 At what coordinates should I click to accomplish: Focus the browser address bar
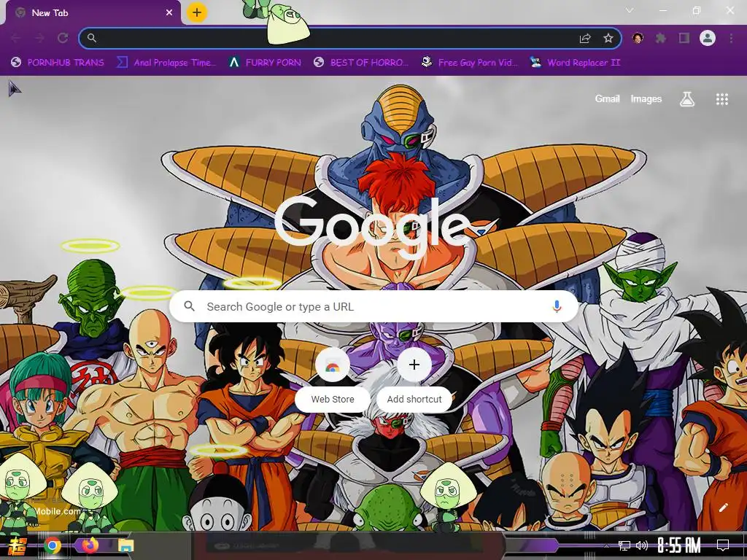(x=350, y=38)
